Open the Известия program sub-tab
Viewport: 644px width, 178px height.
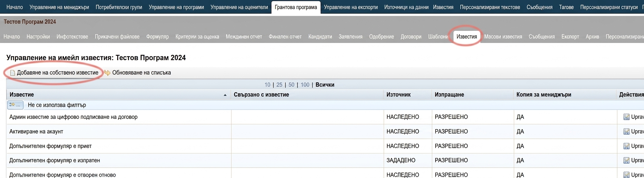pyautogui.click(x=467, y=37)
